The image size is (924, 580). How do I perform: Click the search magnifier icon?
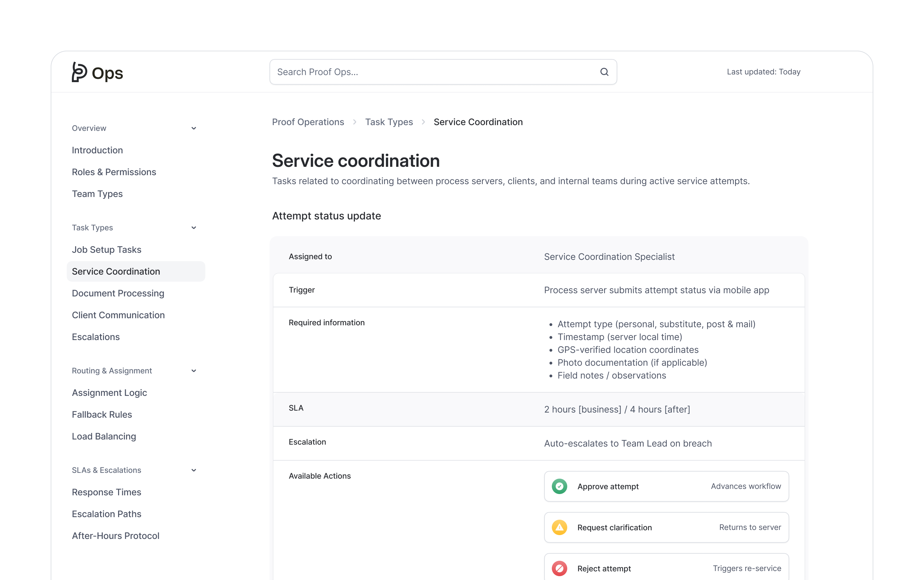tap(604, 72)
